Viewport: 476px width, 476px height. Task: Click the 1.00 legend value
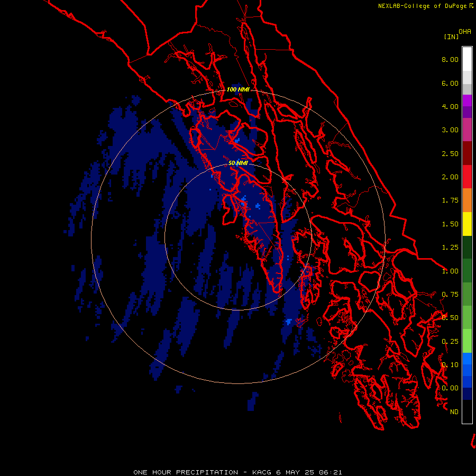tap(450, 271)
